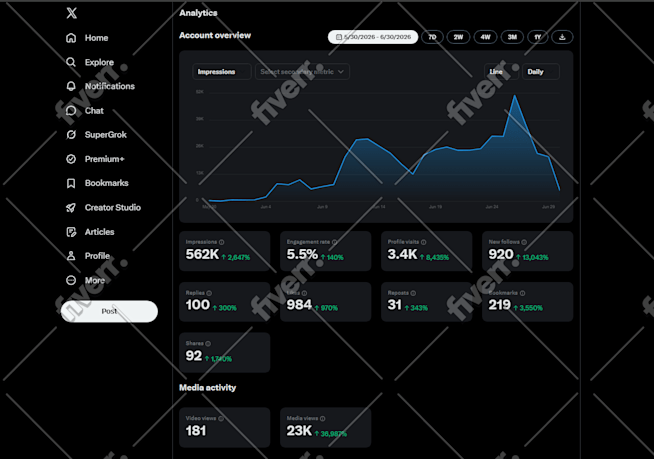The image size is (654, 459).
Task: Select the 4W time range
Action: (x=485, y=37)
